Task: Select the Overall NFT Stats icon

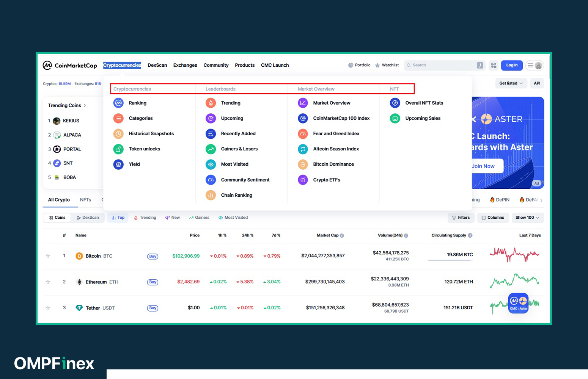Action: 395,103
